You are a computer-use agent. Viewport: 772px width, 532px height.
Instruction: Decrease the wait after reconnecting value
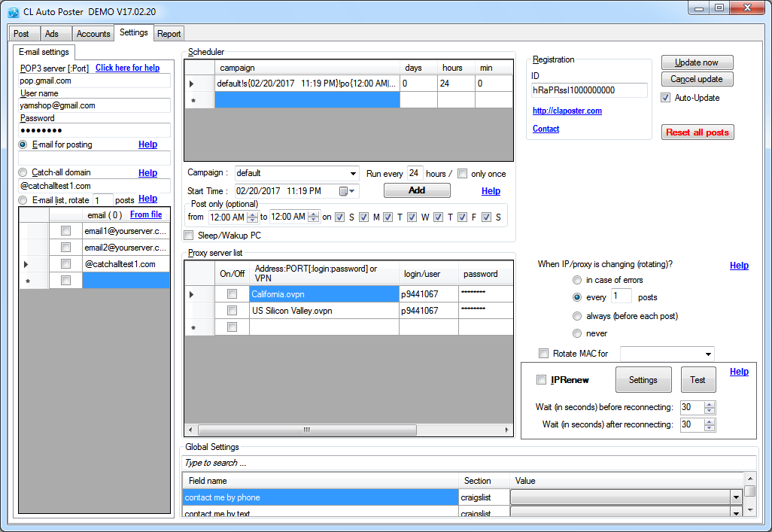pos(709,428)
